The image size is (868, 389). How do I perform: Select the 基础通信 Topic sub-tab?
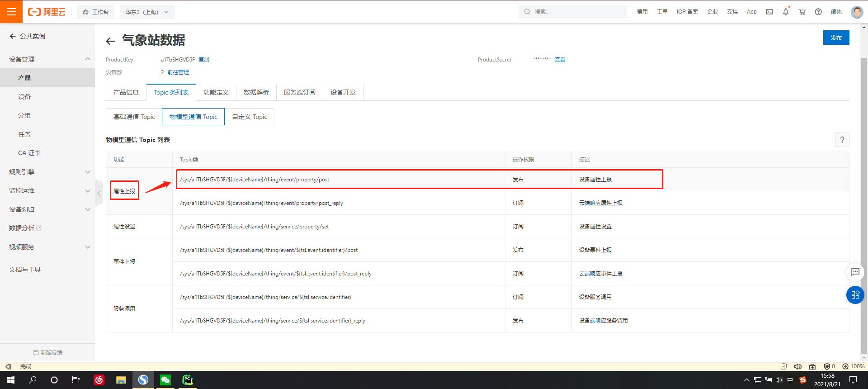134,117
